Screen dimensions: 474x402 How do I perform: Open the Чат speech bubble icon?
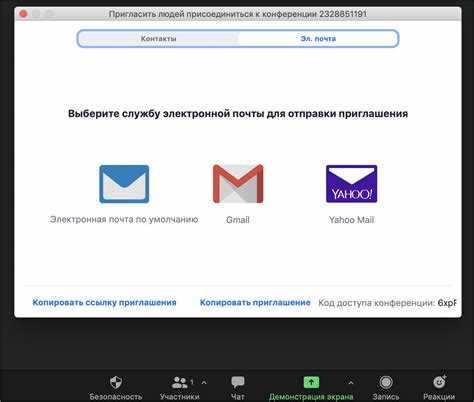pyautogui.click(x=238, y=382)
